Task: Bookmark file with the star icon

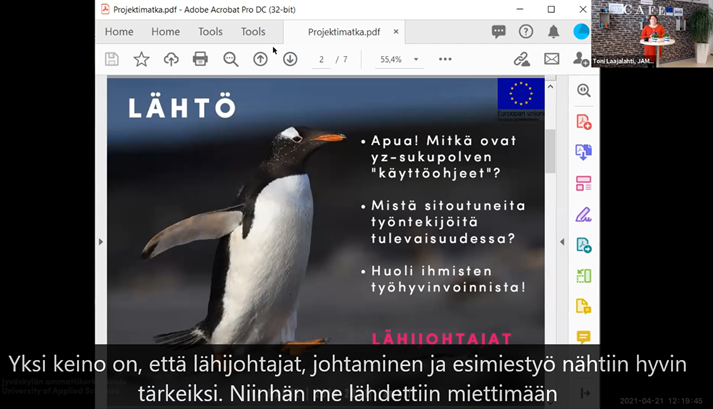Action: 141,59
